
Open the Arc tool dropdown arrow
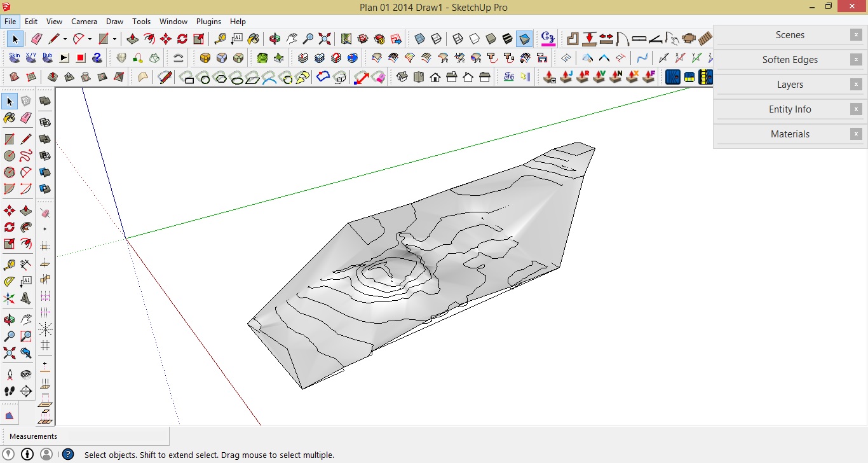point(89,39)
